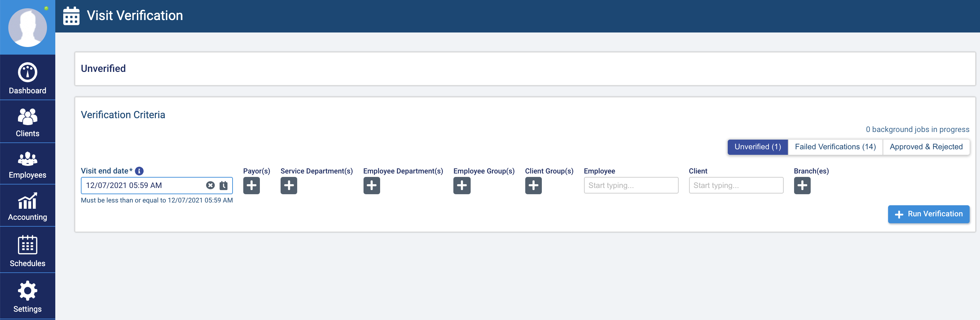Open the Dashboard from the sidebar
980x320 pixels.
click(27, 78)
